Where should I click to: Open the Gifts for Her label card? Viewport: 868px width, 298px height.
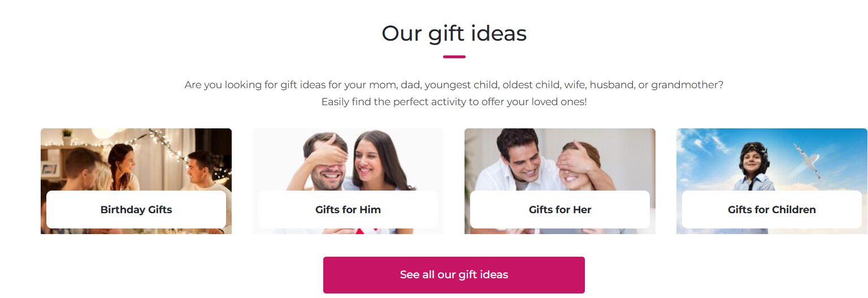click(559, 209)
